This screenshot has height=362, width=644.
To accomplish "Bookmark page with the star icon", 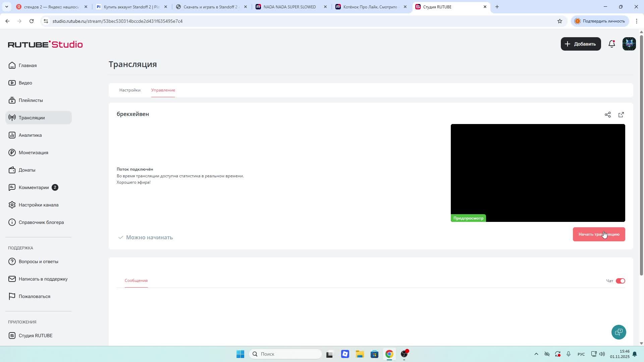I will pyautogui.click(x=559, y=21).
